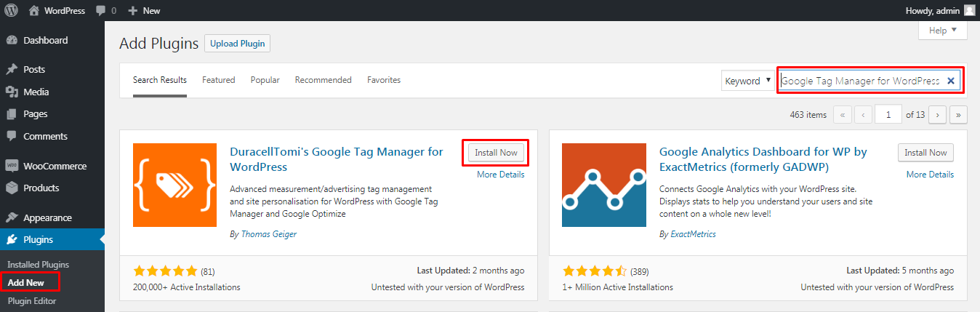The width and height of the screenshot is (980, 312).
Task: Open DuracellTomi's Google Tag Manager title link
Action: point(336,159)
